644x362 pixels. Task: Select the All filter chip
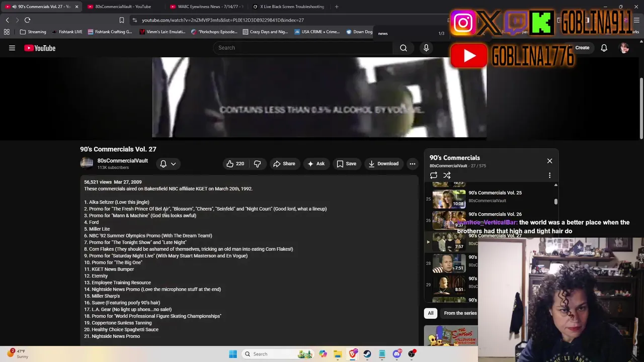pyautogui.click(x=431, y=313)
